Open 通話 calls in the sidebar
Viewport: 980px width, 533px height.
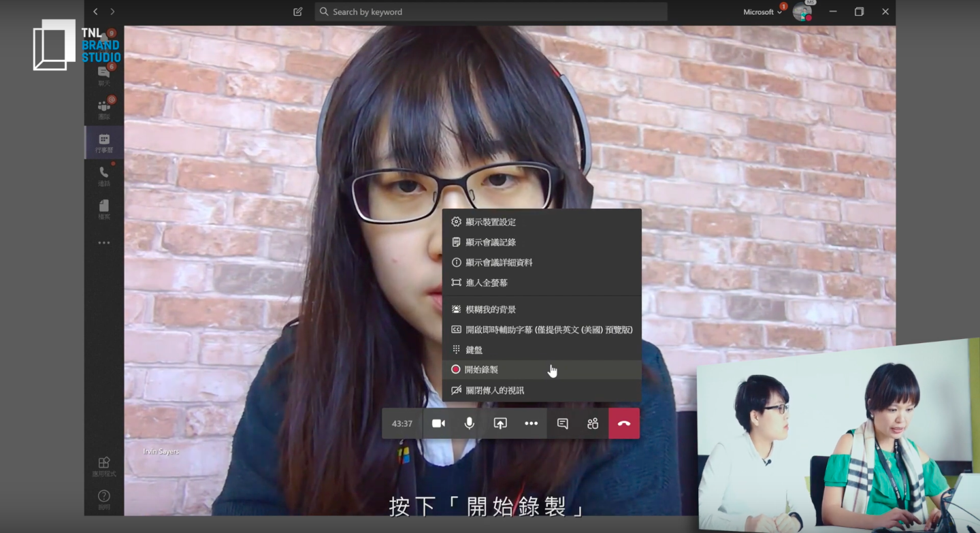coord(104,176)
